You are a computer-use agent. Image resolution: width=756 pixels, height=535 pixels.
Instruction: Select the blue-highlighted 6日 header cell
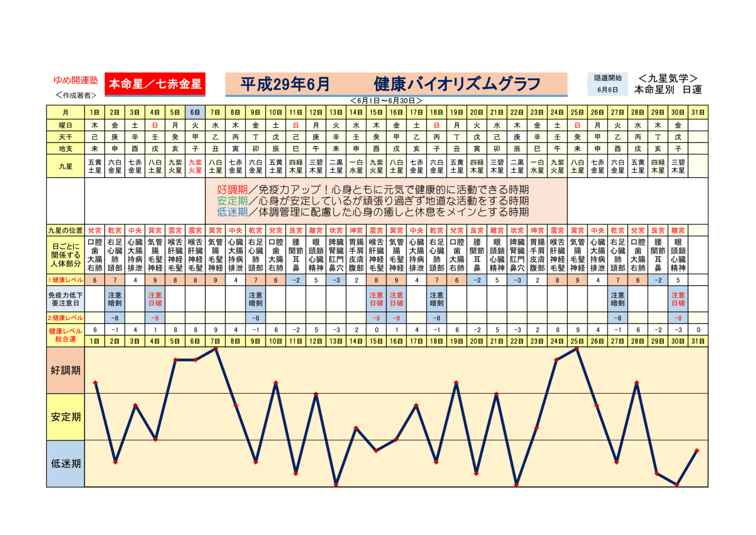pos(195,112)
